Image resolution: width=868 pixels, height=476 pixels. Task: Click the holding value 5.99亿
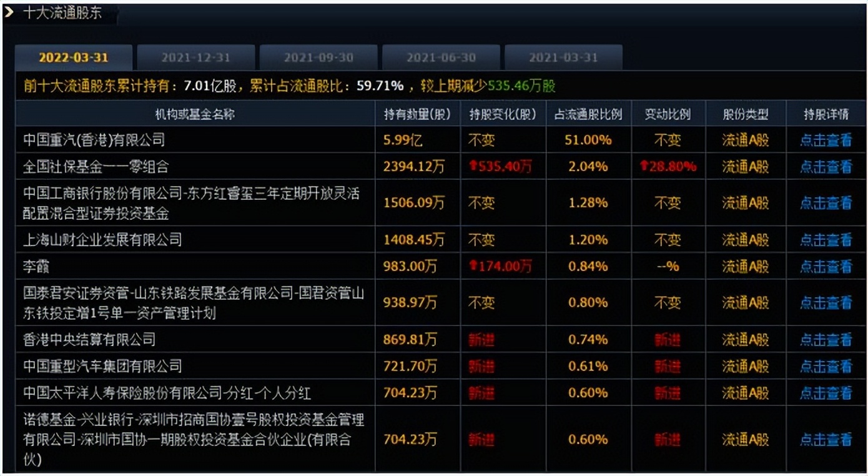pyautogui.click(x=403, y=140)
